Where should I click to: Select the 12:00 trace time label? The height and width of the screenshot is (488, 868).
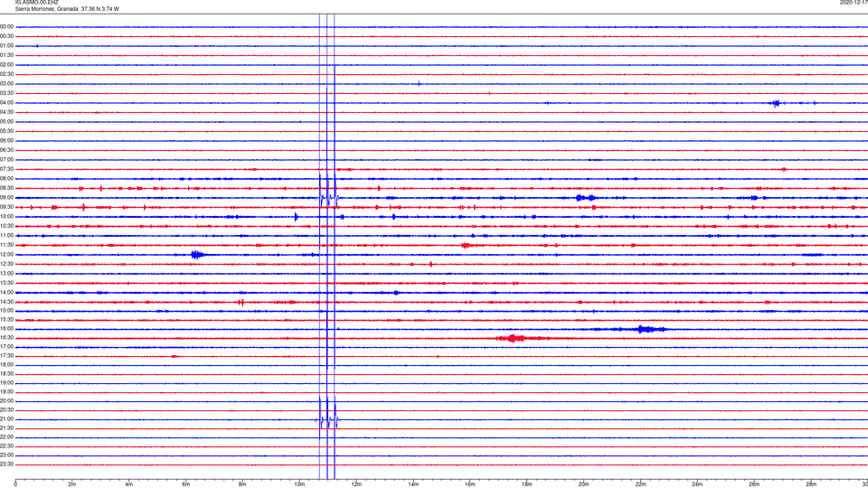(x=6, y=255)
